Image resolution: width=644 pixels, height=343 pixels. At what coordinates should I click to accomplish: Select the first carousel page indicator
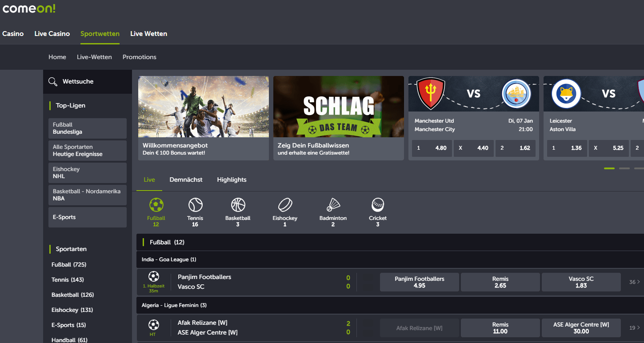pos(609,168)
